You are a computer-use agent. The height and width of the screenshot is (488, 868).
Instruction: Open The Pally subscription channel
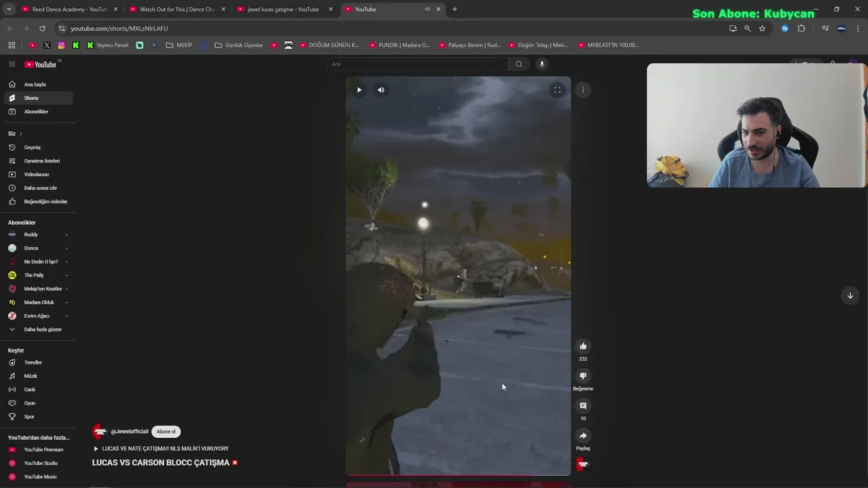click(39, 275)
